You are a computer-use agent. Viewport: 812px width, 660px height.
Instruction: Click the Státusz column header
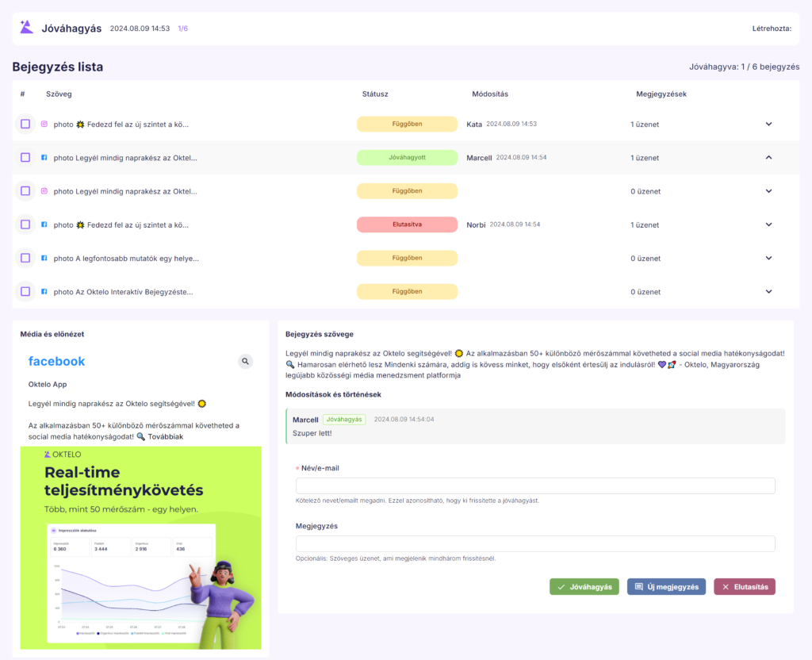point(375,94)
